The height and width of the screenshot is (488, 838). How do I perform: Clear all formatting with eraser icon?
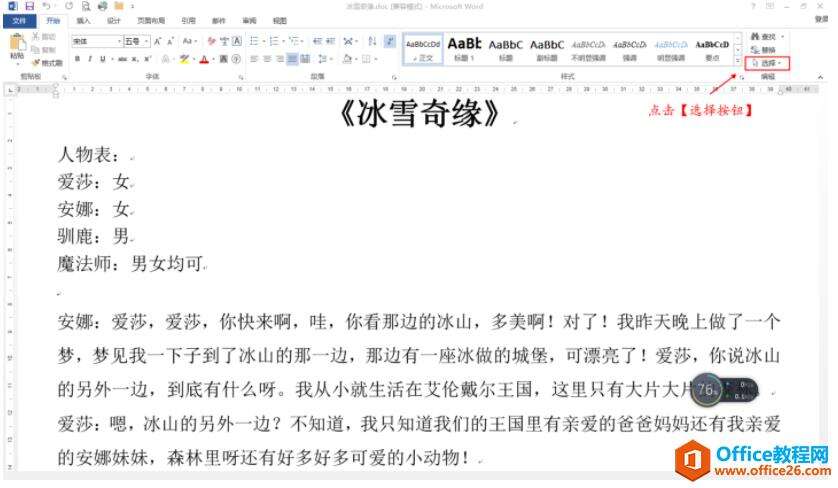[x=212, y=41]
